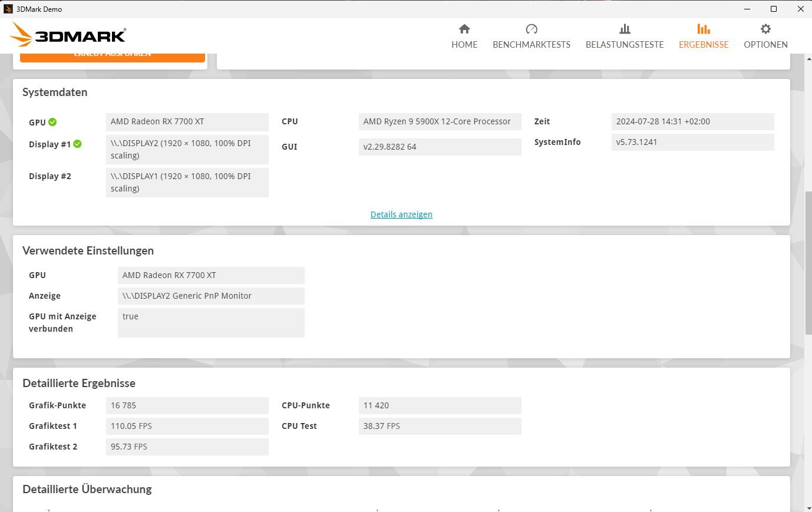Click the Grafik-Punkte value 16 785
This screenshot has height=512, width=812.
point(187,405)
